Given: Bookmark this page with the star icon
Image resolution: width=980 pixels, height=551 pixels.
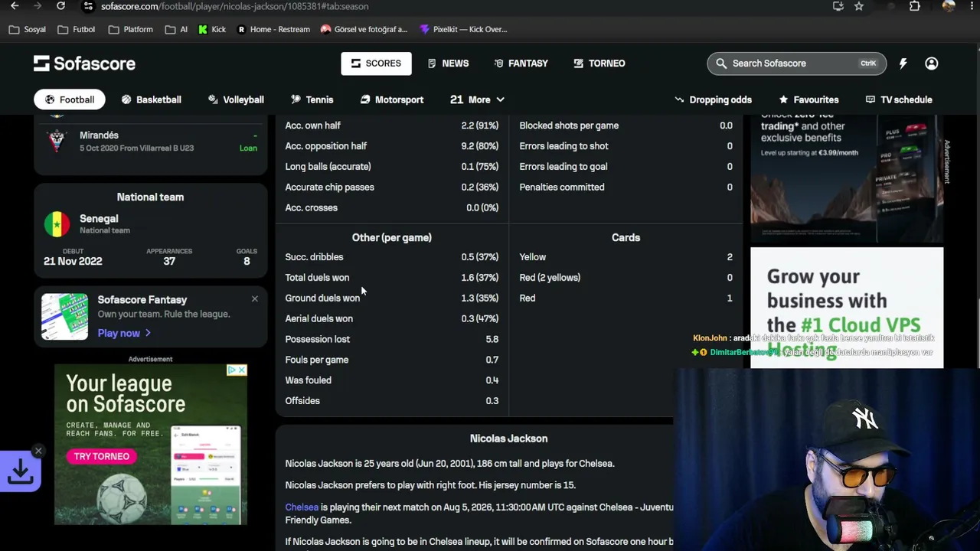Looking at the screenshot, I should click(859, 6).
